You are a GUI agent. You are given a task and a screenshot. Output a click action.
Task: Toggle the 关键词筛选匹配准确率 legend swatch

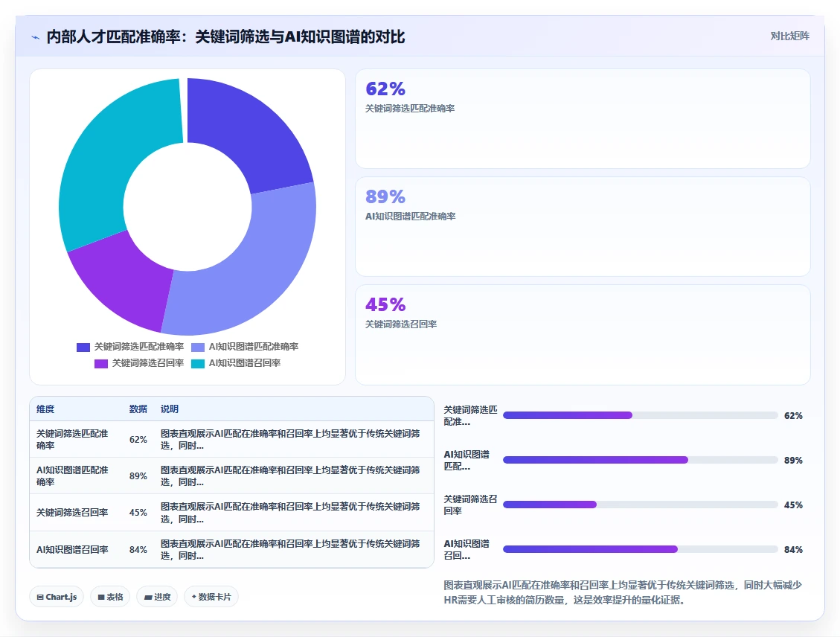83,348
